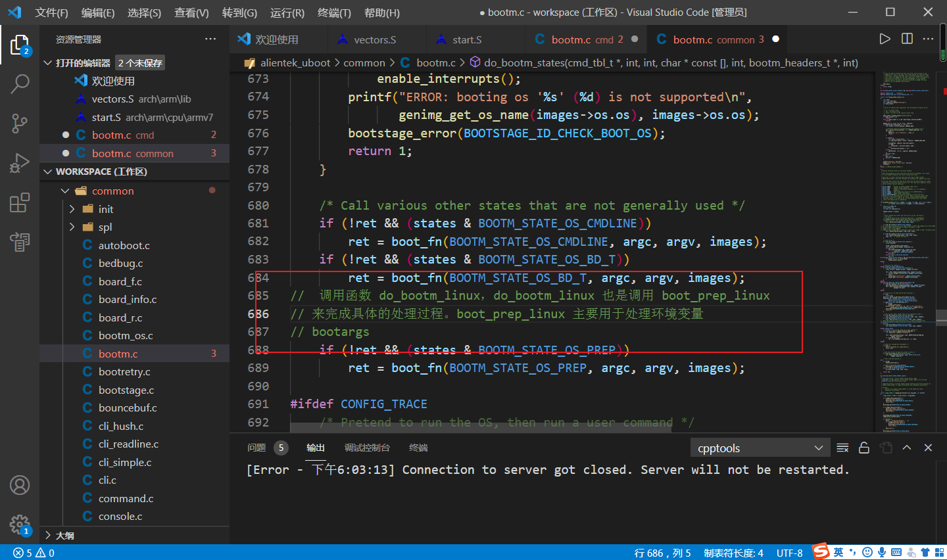Image resolution: width=947 pixels, height=560 pixels.
Task: Open the 选择(S) menu
Action: 144,12
